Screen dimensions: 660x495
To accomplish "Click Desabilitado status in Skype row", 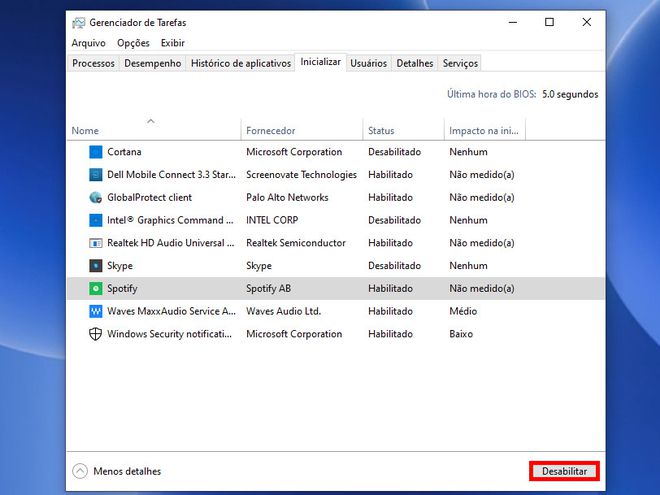I will pos(394,266).
